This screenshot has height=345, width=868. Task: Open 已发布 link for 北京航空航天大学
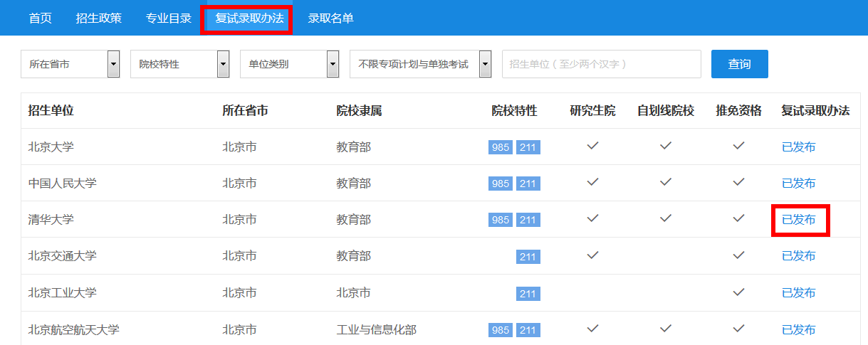[799, 329]
